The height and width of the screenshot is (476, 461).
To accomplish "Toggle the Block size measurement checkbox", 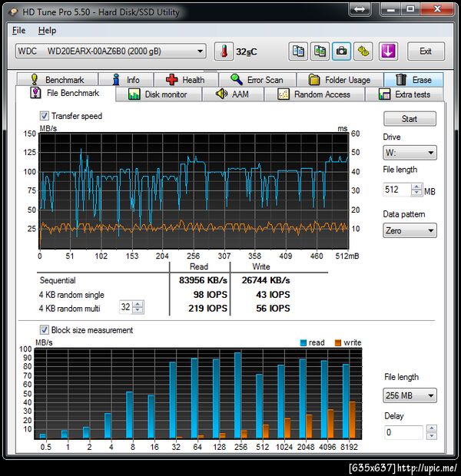I will [44, 329].
